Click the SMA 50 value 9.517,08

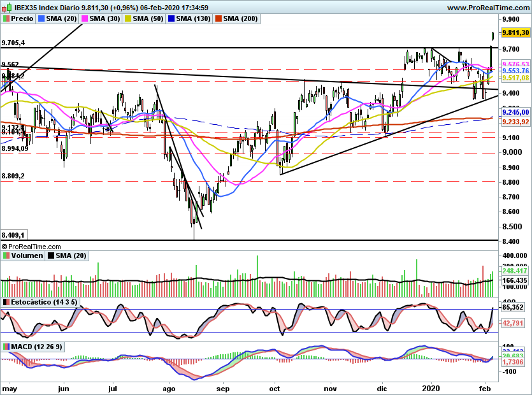[515, 78]
